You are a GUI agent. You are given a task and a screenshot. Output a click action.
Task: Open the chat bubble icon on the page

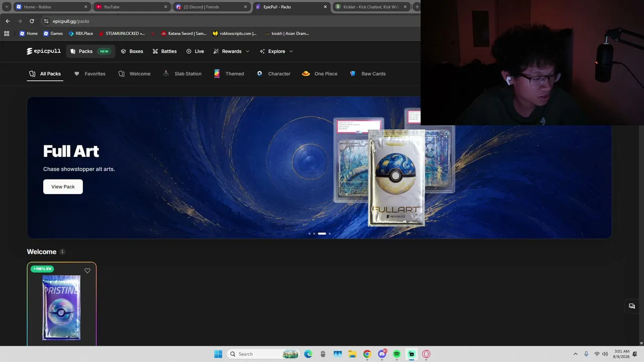(632, 306)
